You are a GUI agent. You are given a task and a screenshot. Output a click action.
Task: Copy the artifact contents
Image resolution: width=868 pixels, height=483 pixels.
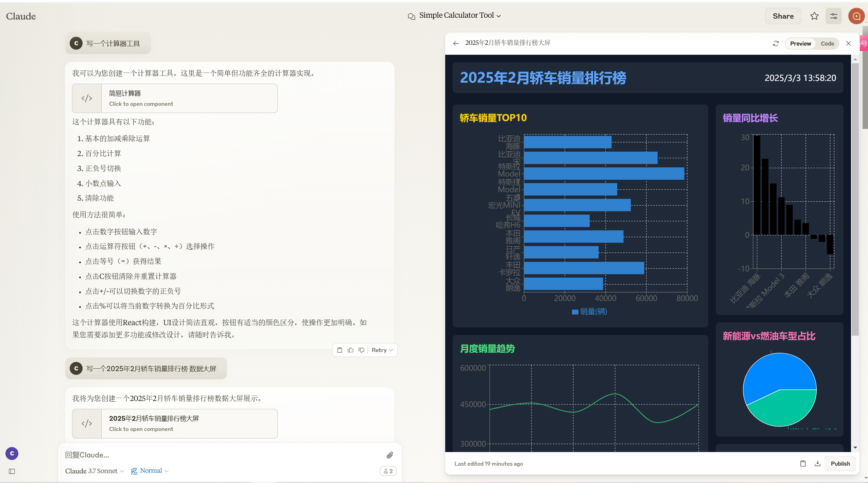[x=803, y=464]
